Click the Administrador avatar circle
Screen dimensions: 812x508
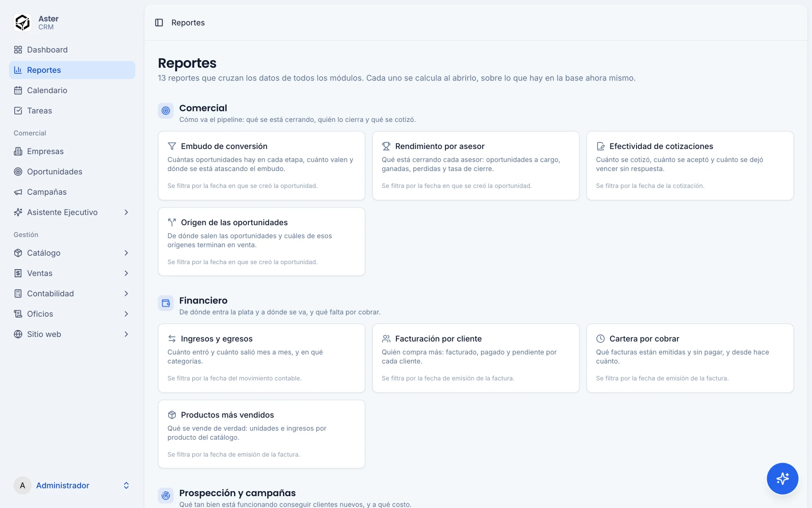pyautogui.click(x=22, y=486)
